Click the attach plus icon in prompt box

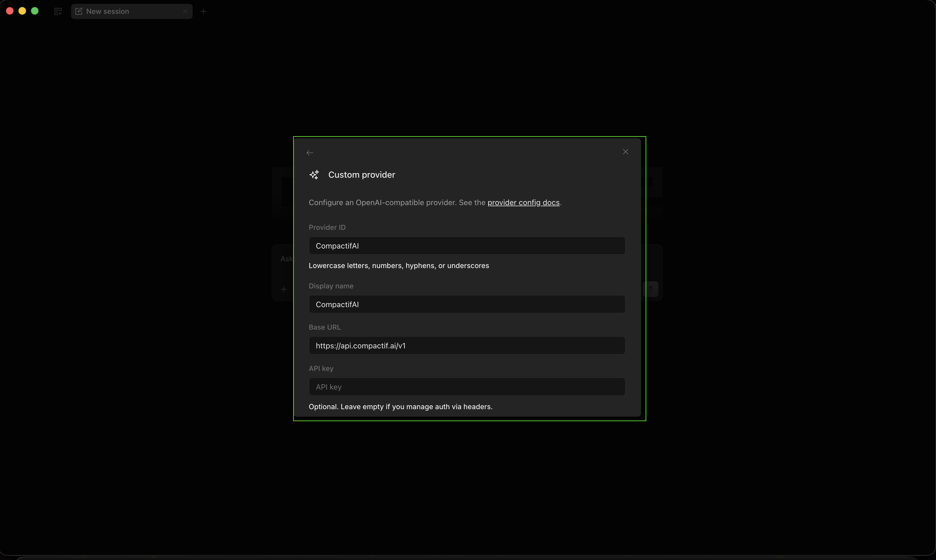coord(284,289)
